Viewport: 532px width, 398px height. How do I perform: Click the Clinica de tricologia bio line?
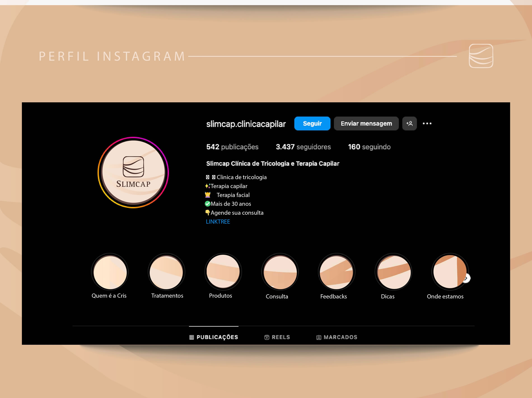236,177
